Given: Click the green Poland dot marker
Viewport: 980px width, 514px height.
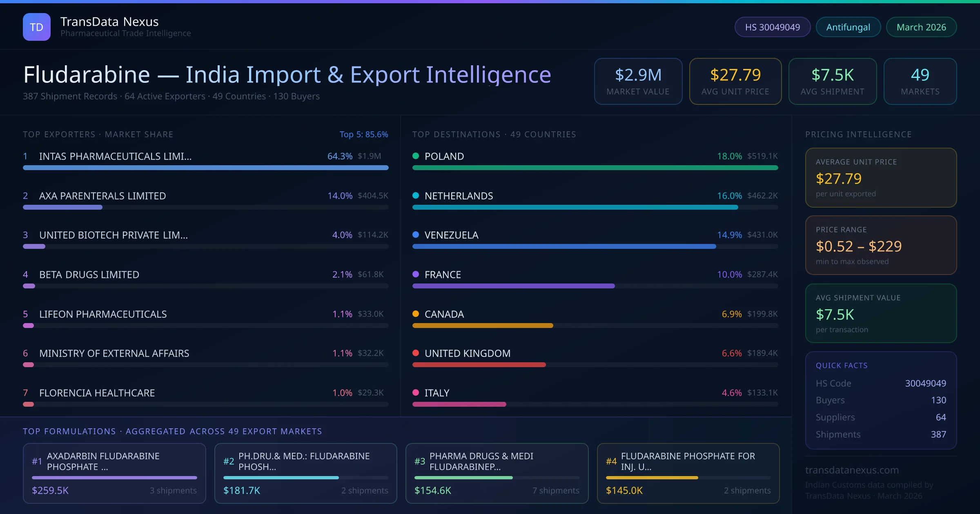Looking at the screenshot, I should pos(416,156).
